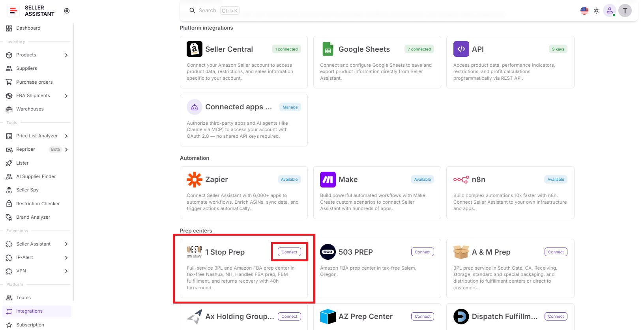Click the API code icon
The image size is (644, 330).
[x=461, y=49]
